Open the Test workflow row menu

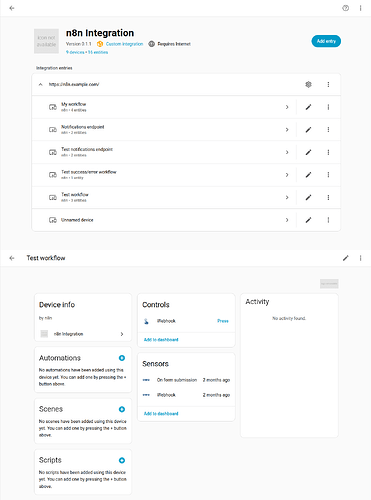[x=328, y=197]
